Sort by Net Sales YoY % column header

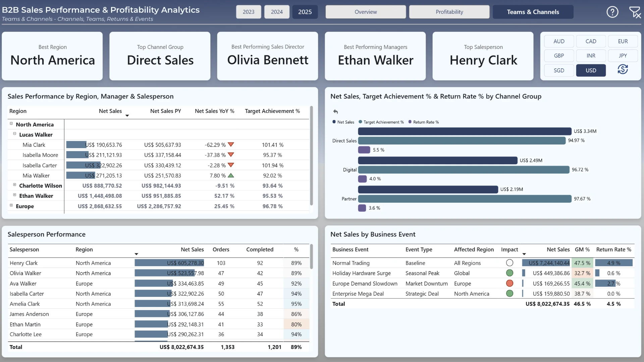click(214, 111)
